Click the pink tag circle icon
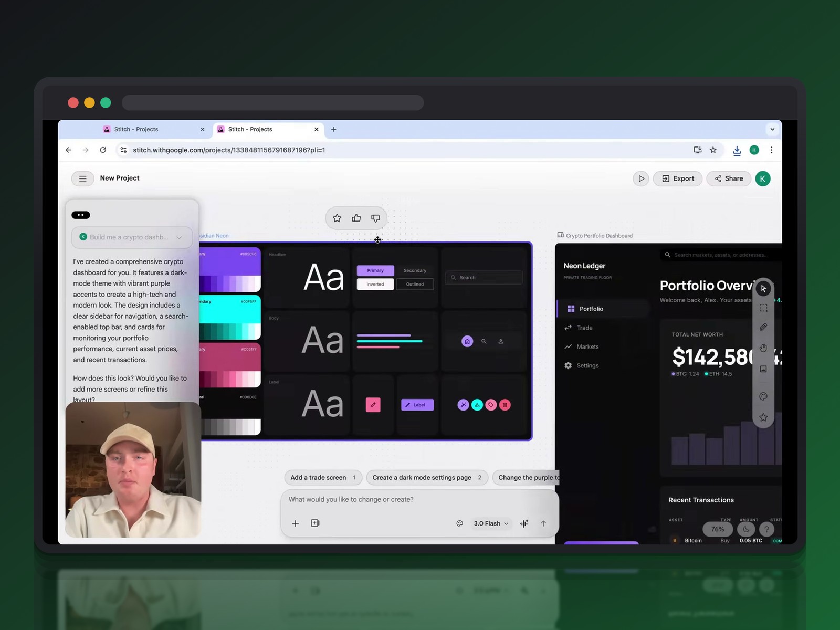Viewport: 840px width, 630px height. click(x=491, y=405)
